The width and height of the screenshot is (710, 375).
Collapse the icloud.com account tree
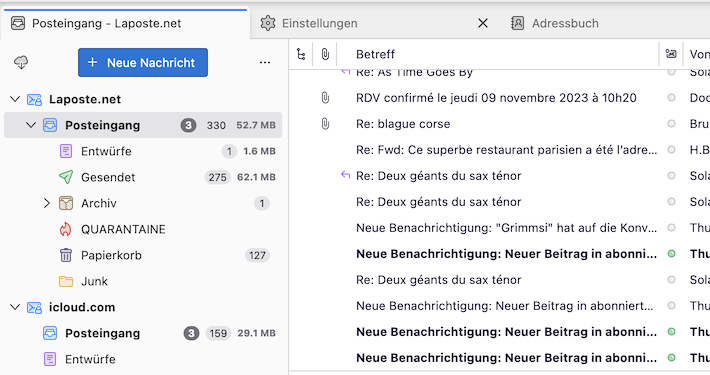click(15, 307)
